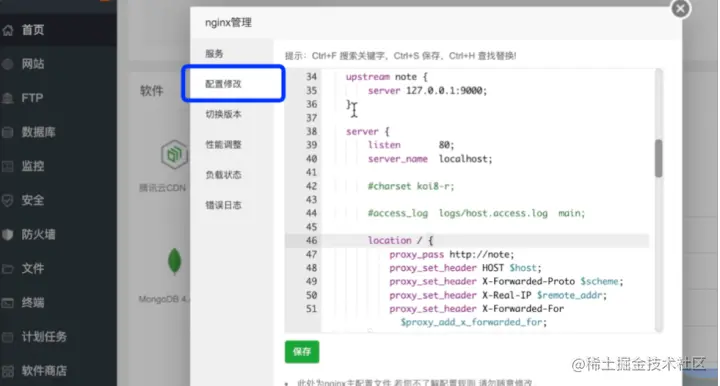
Task: Click the MongoDB green leaf icon
Action: pyautogui.click(x=174, y=261)
